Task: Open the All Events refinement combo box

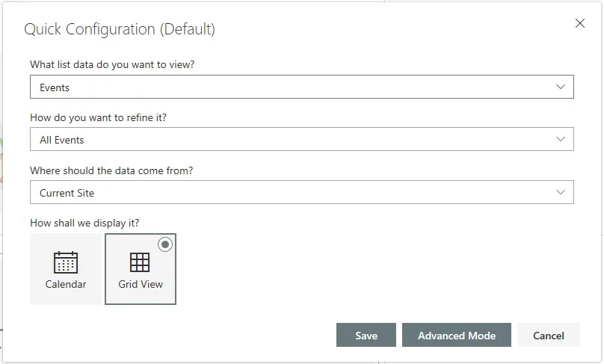Action: (x=301, y=139)
